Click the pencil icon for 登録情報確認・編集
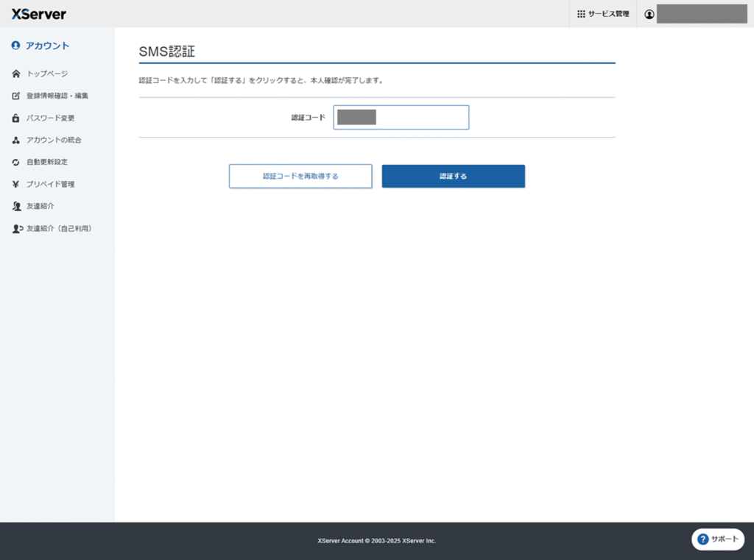Image resolution: width=754 pixels, height=560 pixels. click(16, 96)
